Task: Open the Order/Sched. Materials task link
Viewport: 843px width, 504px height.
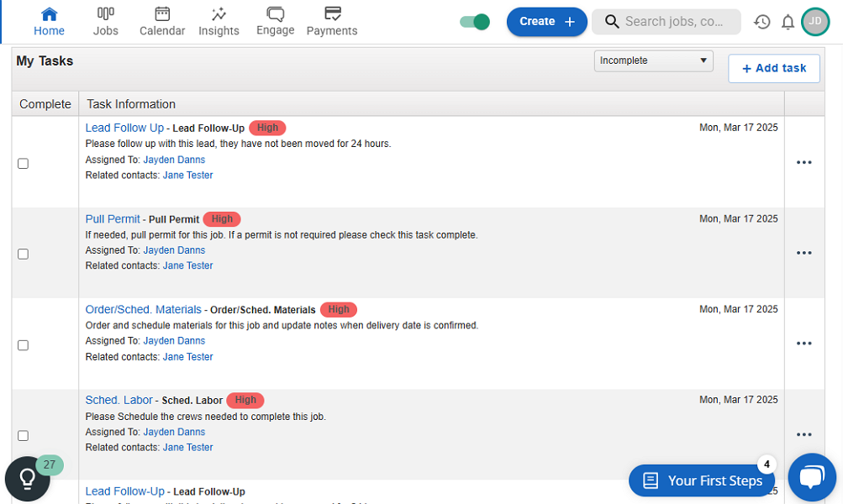Action: [144, 309]
